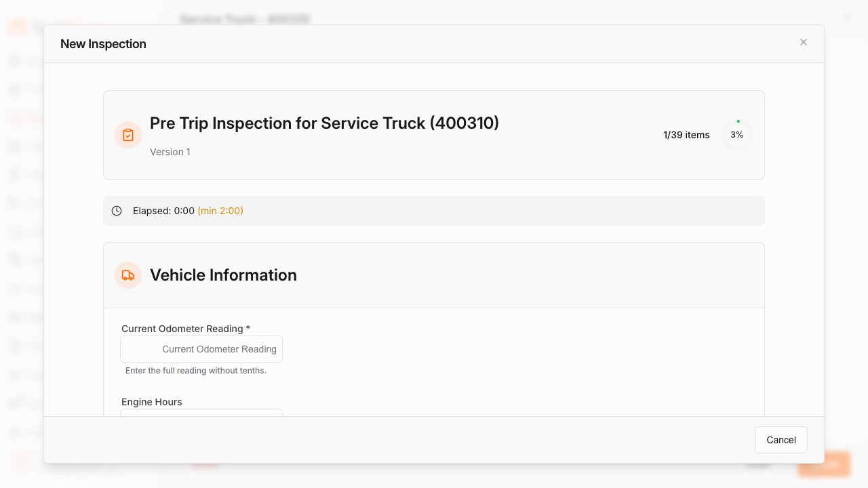868x488 pixels.
Task: Click the 3% circular progress indicator
Action: (x=737, y=135)
